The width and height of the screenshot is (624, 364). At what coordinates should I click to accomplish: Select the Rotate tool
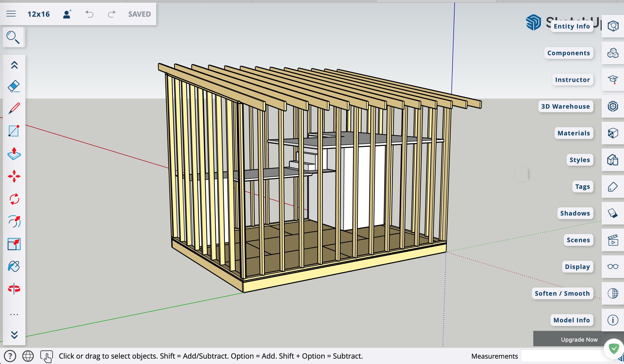point(14,199)
